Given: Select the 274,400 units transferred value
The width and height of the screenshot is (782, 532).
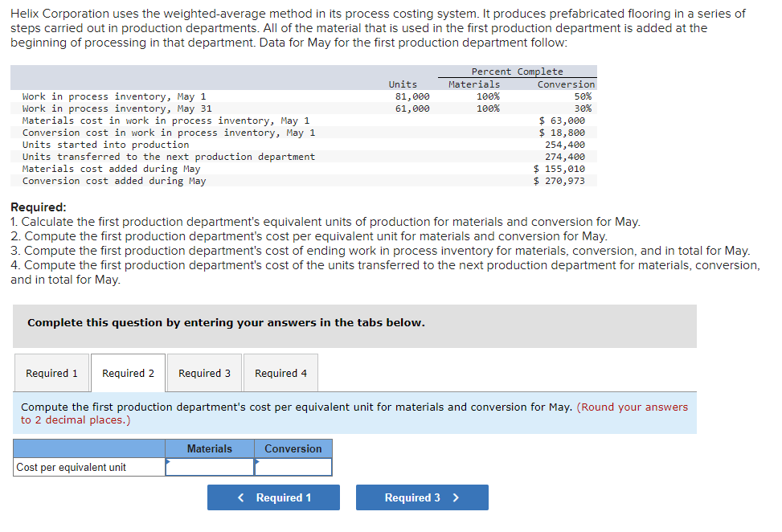Looking at the screenshot, I should (x=565, y=157).
